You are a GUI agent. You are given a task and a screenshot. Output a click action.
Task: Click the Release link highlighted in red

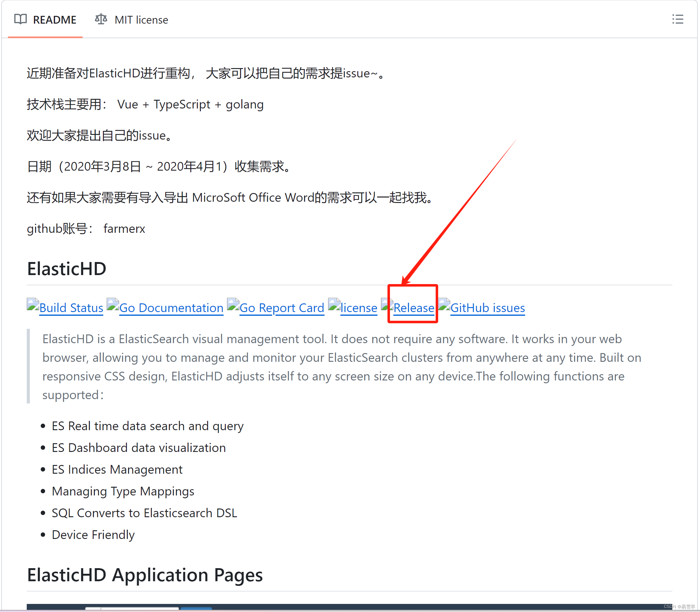click(413, 308)
